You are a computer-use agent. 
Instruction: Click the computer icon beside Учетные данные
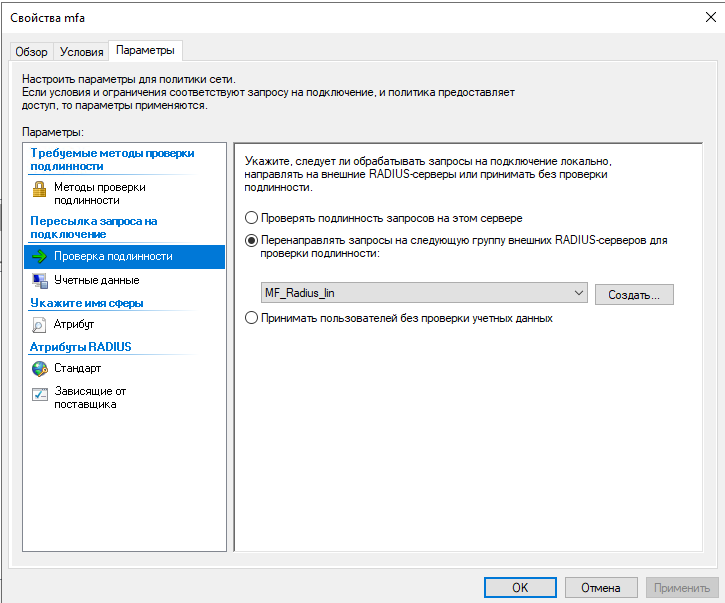pyautogui.click(x=40, y=281)
